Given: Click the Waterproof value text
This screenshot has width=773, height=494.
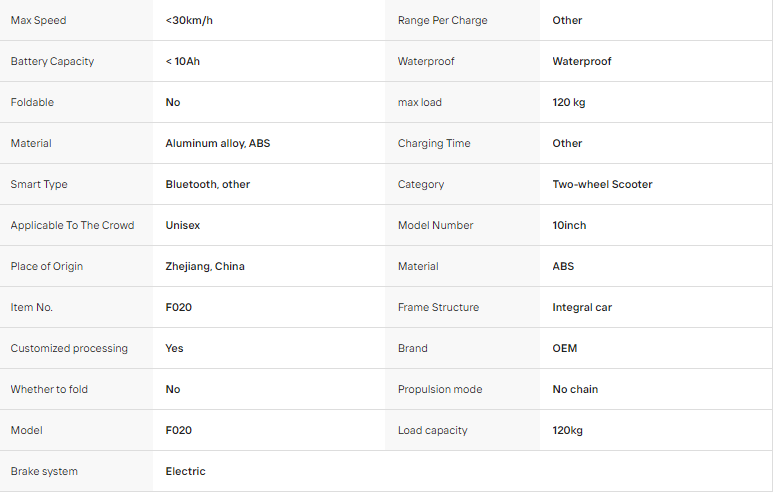Looking at the screenshot, I should point(582,61).
